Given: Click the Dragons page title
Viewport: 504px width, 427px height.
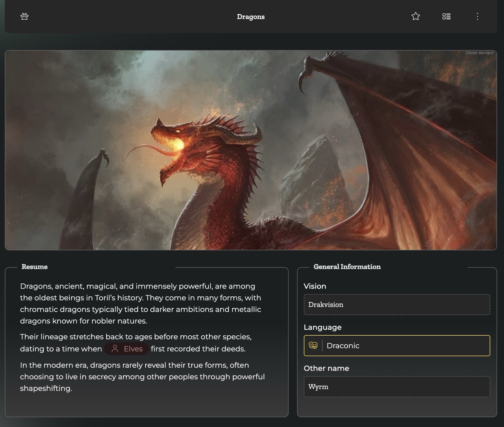Looking at the screenshot, I should [250, 17].
